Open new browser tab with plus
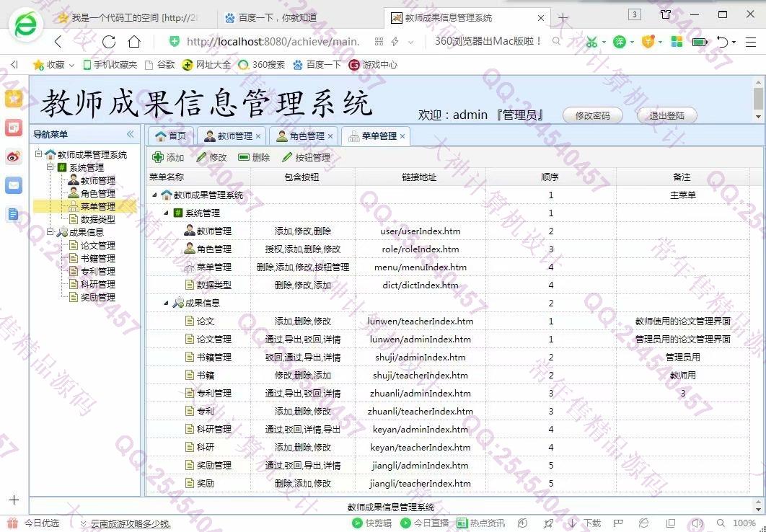 [x=563, y=18]
